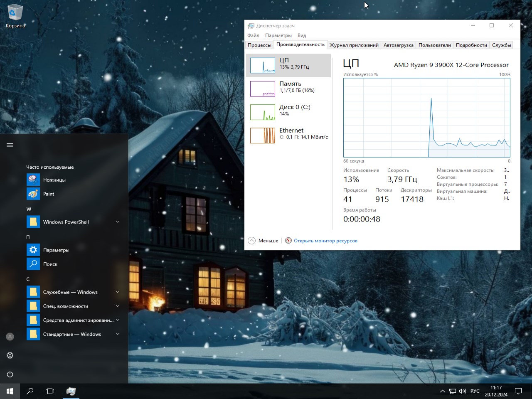The width and height of the screenshot is (532, 399).
Task: Select the CPU graph in Task Manager sidebar
Action: tap(289, 65)
